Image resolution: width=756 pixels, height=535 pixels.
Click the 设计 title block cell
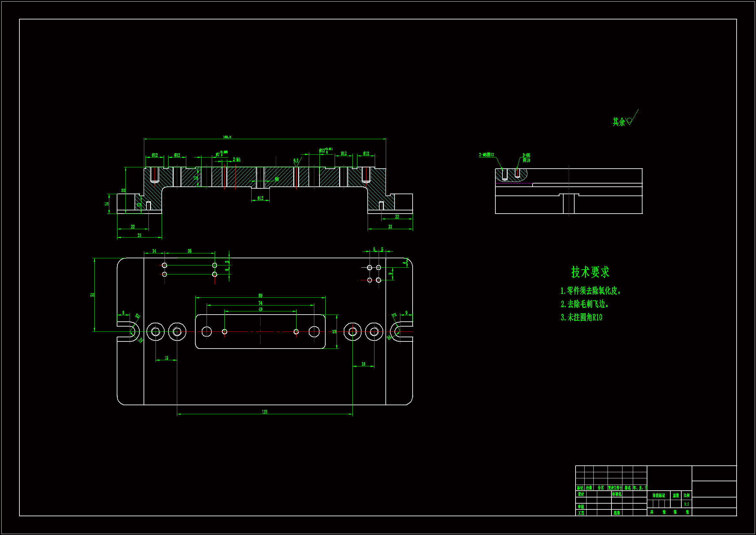tap(581, 494)
